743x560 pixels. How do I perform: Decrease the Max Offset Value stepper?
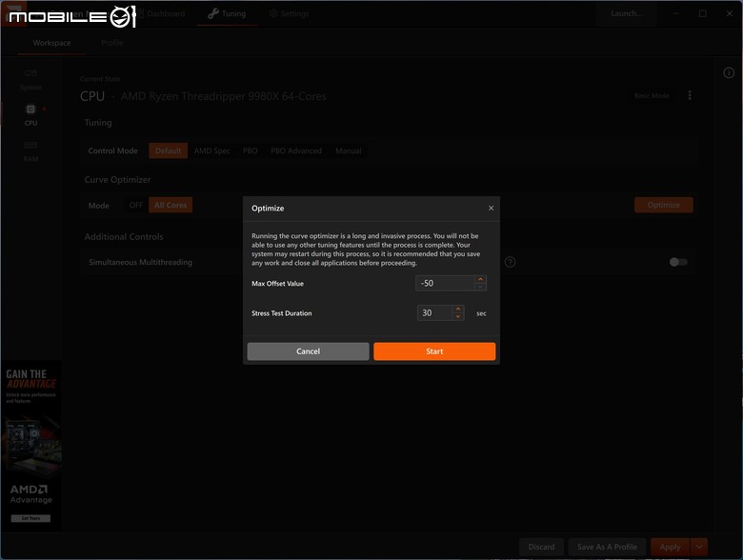coord(480,287)
